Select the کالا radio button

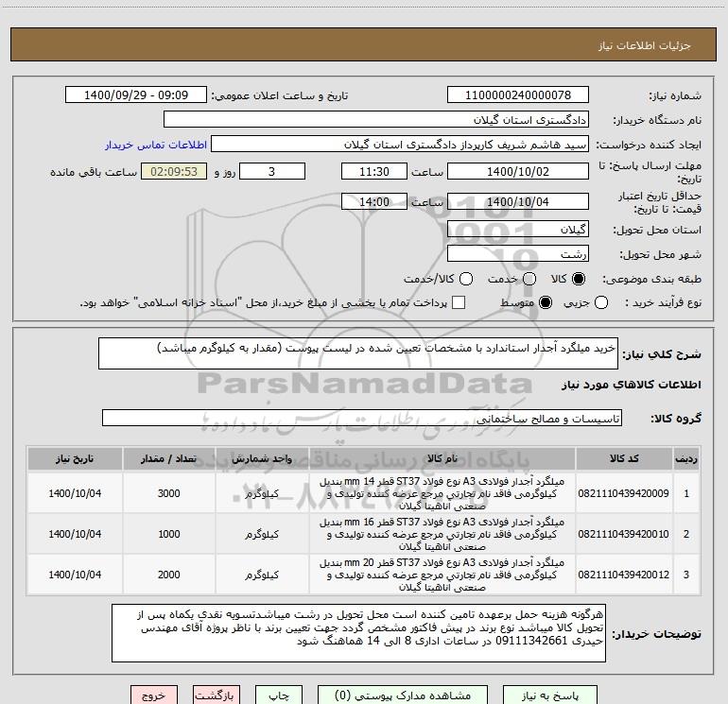point(579,279)
